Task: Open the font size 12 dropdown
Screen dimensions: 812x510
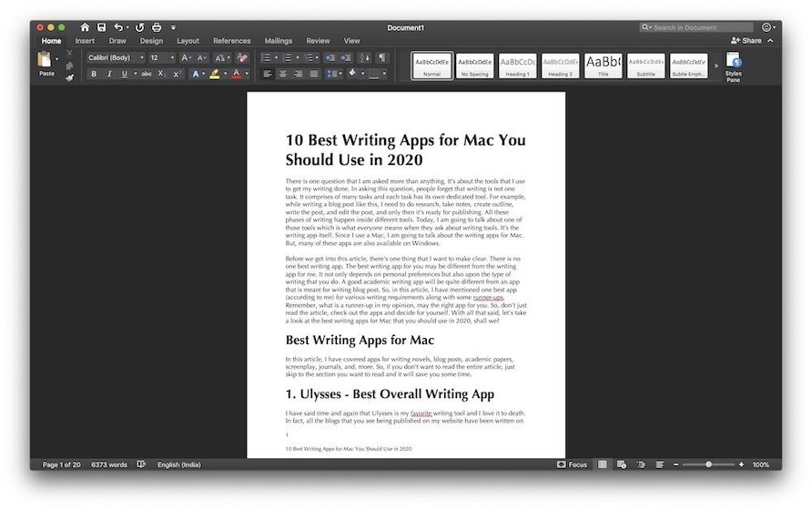Action: pyautogui.click(x=161, y=57)
